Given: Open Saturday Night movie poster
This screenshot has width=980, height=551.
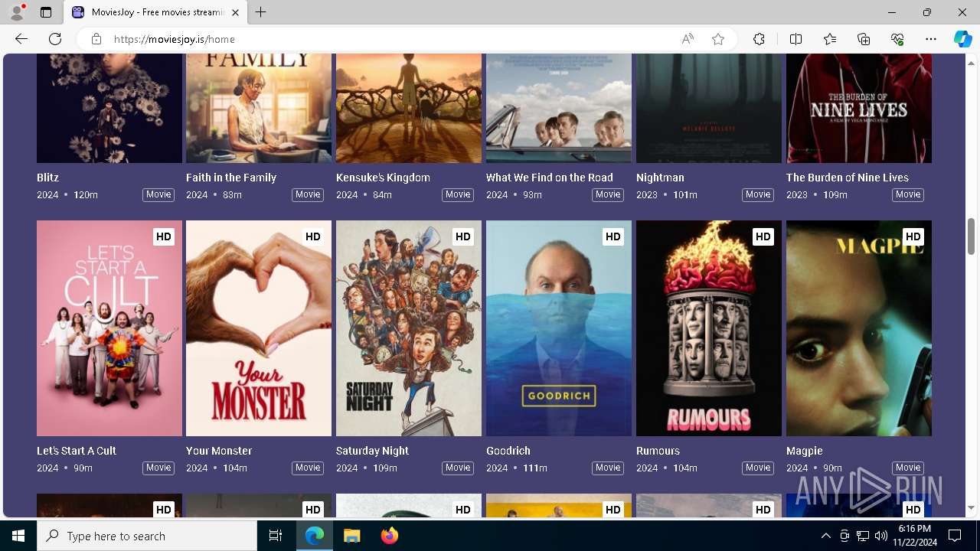Looking at the screenshot, I should point(409,328).
